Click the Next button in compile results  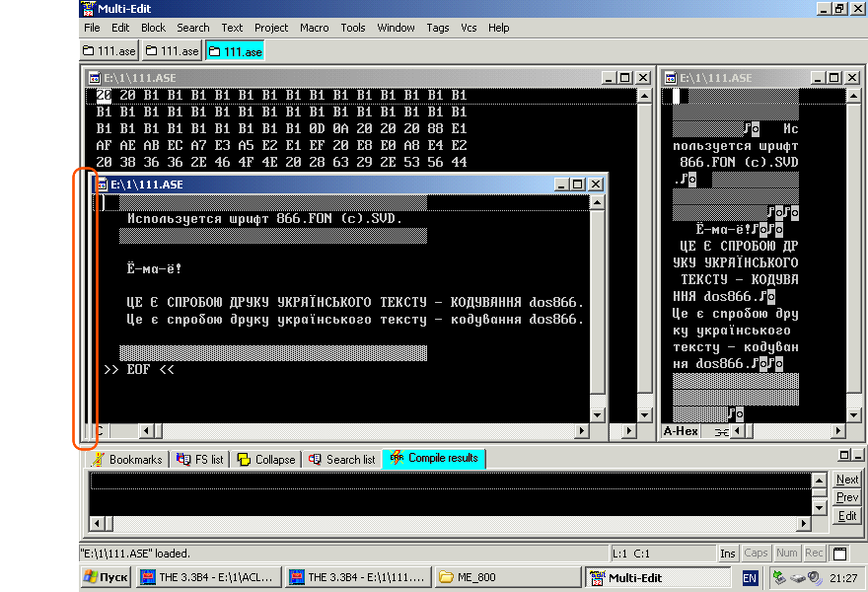847,480
